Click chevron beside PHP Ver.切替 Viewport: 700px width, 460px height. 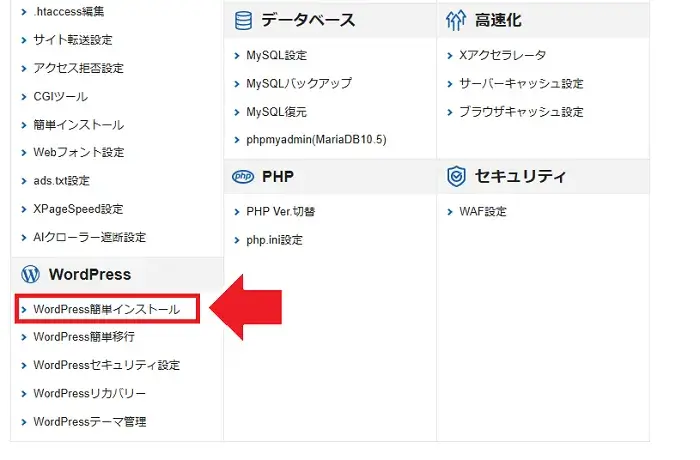pyautogui.click(x=237, y=212)
